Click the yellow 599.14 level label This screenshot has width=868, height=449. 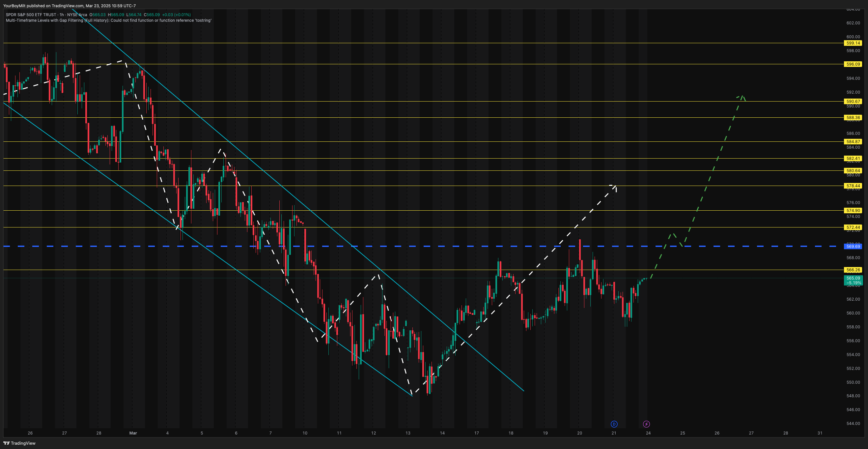coord(853,43)
